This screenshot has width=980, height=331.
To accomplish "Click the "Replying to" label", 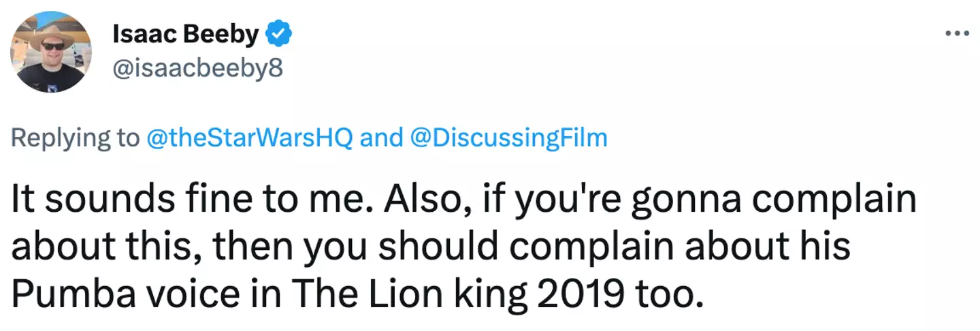I will coord(75,138).
